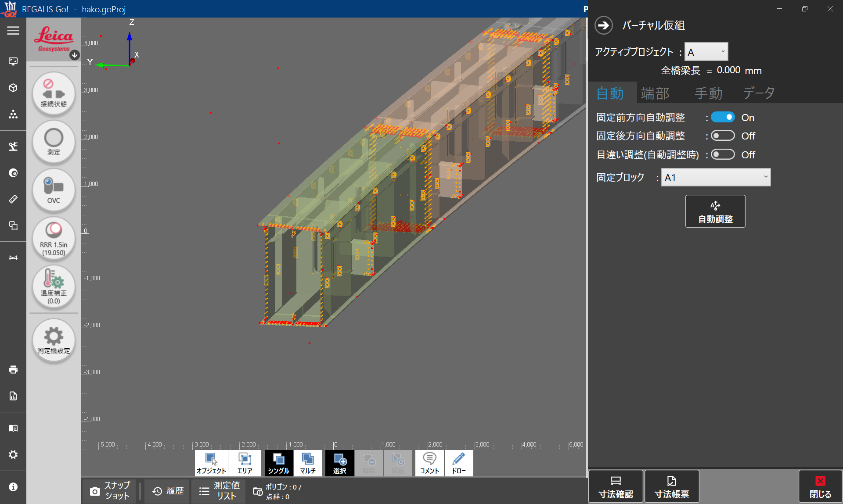Open the OVC camera icon
The width and height of the screenshot is (843, 504).
pyautogui.click(x=54, y=190)
